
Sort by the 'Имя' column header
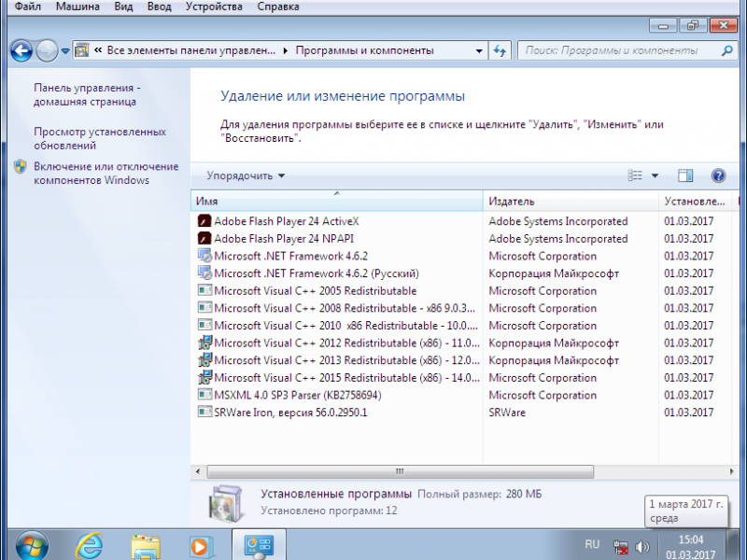coord(337,202)
